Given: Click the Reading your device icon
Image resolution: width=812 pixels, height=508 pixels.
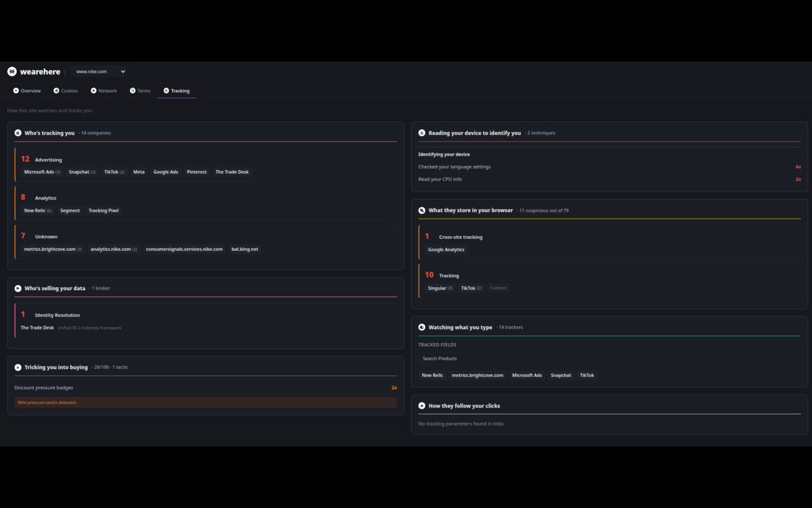Looking at the screenshot, I should (x=422, y=133).
